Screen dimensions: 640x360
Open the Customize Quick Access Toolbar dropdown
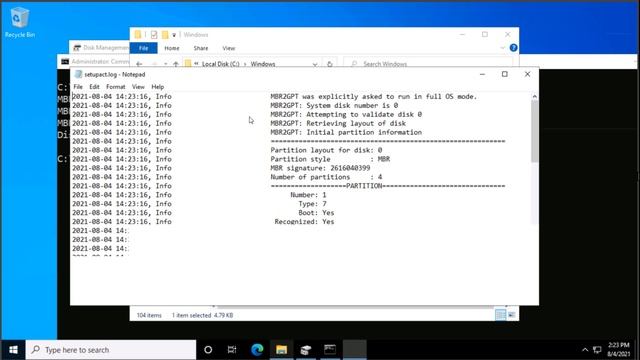[x=174, y=35]
